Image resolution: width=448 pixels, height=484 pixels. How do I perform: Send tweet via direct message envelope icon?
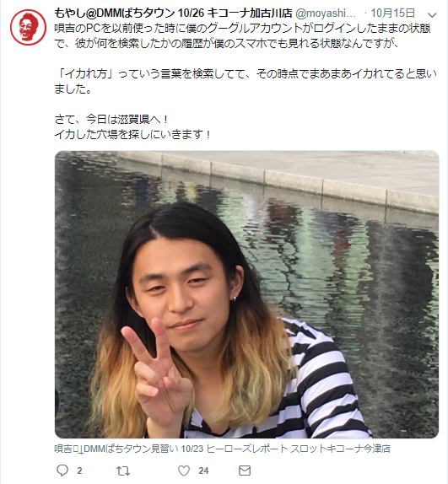click(x=245, y=471)
